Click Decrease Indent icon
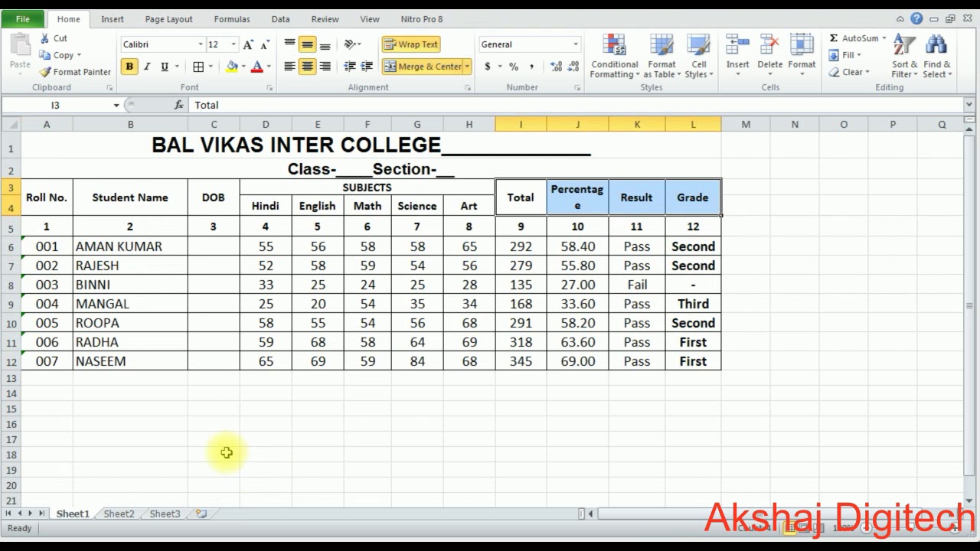This screenshot has width=980, height=551. point(350,67)
